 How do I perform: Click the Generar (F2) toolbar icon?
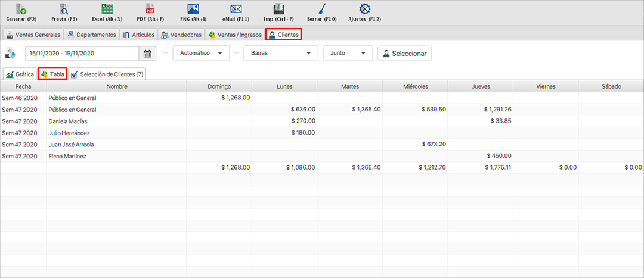[x=21, y=10]
